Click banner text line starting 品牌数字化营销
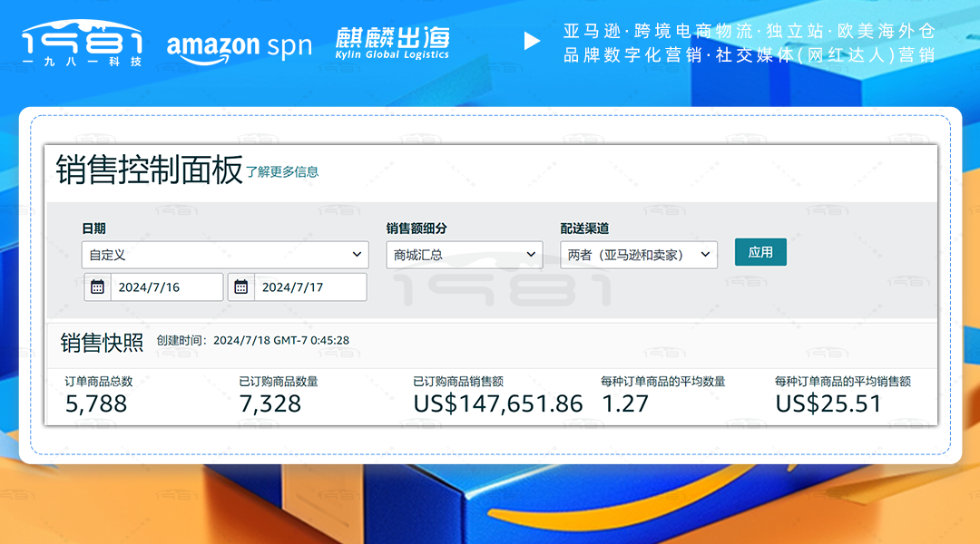The image size is (980, 544). [x=750, y=55]
